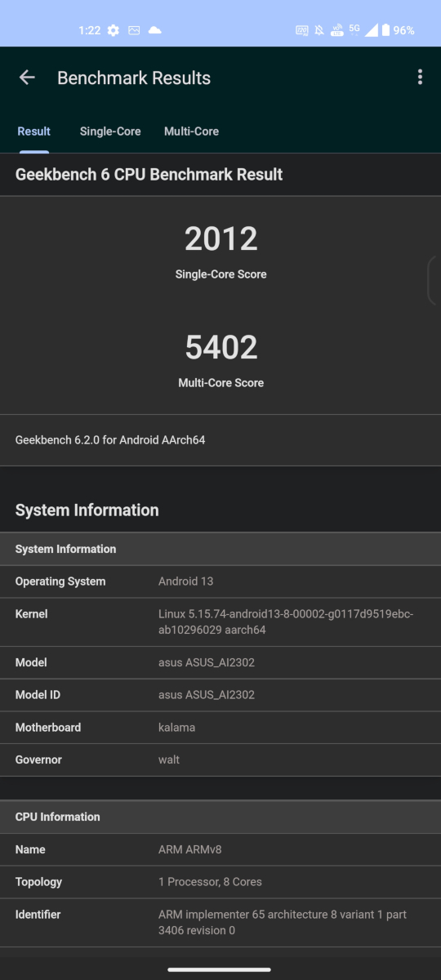
Task: Tap the Geekbench 6.2.0 version line
Action: tap(110, 440)
